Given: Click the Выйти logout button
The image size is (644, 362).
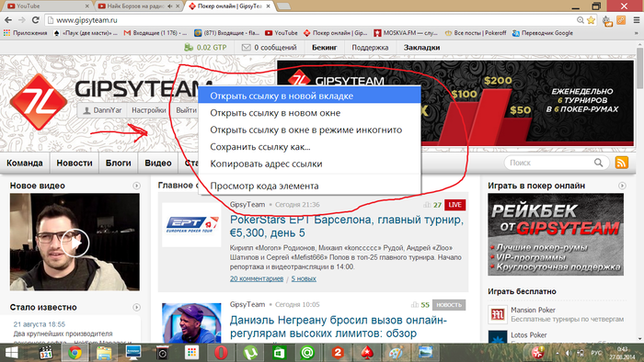Looking at the screenshot, I should click(186, 110).
